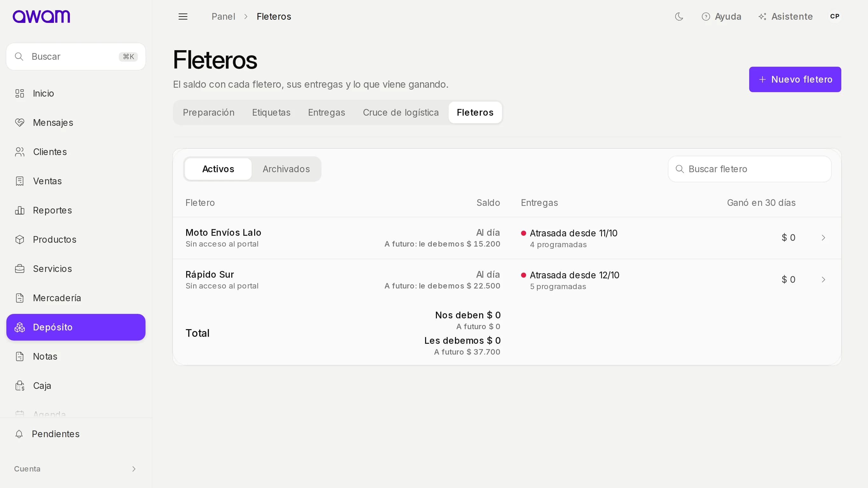Viewport: 868px width, 488px height.
Task: Toggle the hamburger sidebar menu icon
Action: 183,17
